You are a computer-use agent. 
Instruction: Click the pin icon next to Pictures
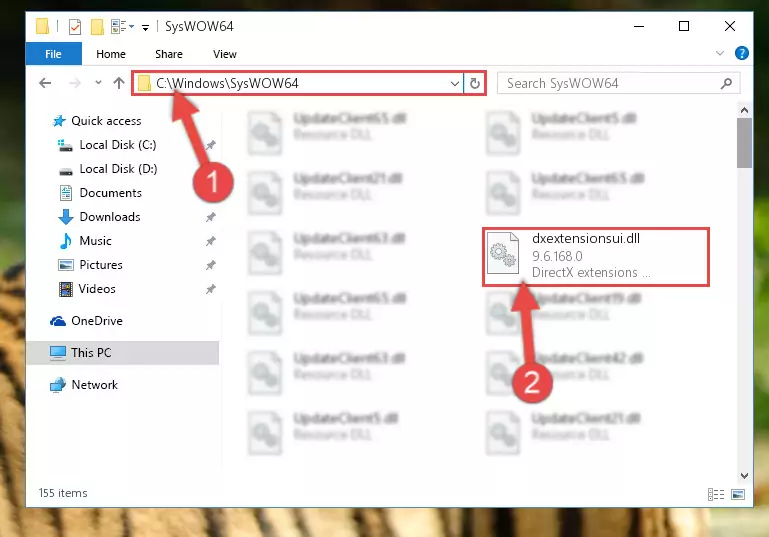[210, 265]
